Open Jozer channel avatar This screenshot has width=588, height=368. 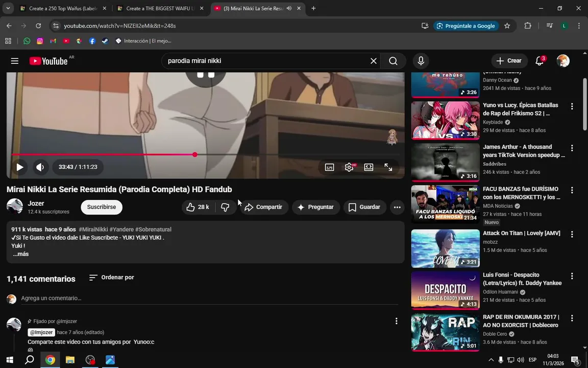pos(15,206)
